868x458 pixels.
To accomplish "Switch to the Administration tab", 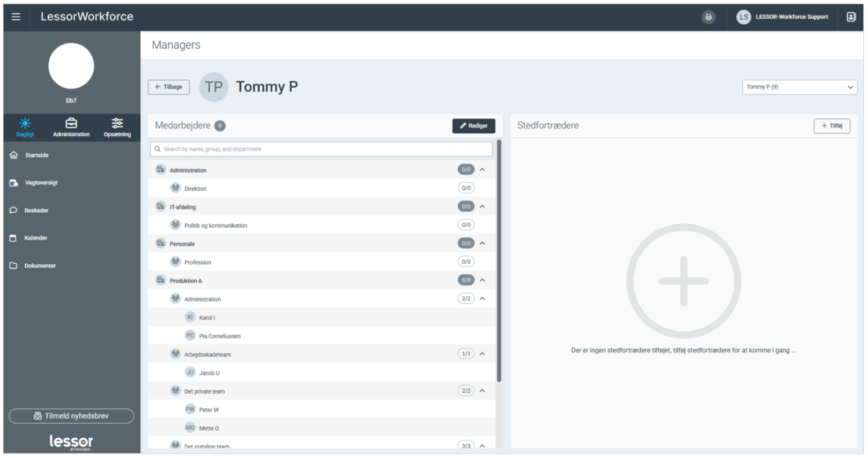I will [x=71, y=128].
